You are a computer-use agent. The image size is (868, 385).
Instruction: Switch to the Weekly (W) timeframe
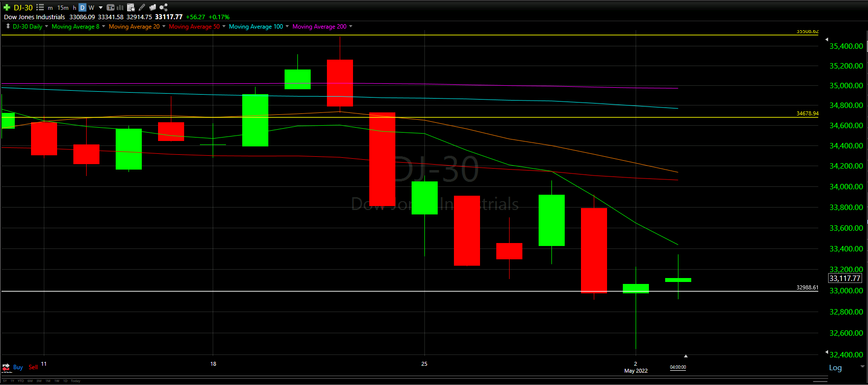coord(91,8)
